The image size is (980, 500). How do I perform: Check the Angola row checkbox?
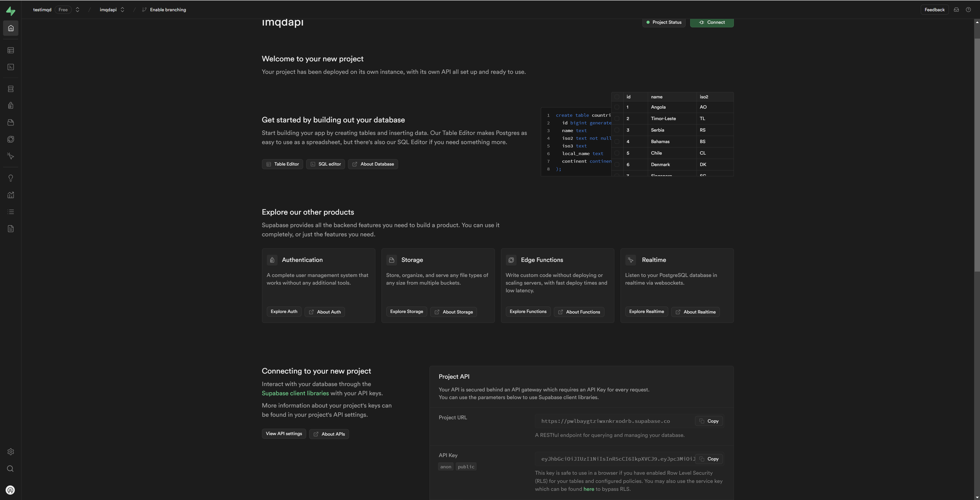pos(617,107)
